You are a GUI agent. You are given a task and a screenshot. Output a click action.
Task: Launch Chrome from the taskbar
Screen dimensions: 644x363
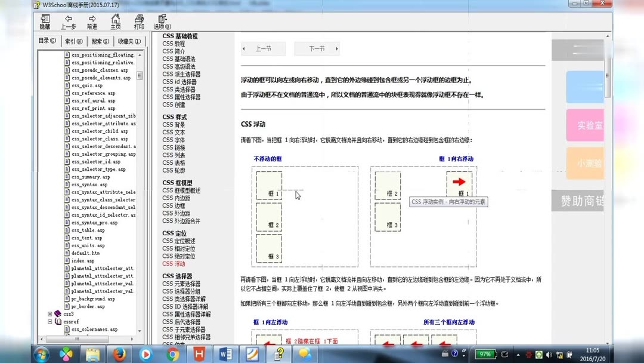tap(173, 355)
